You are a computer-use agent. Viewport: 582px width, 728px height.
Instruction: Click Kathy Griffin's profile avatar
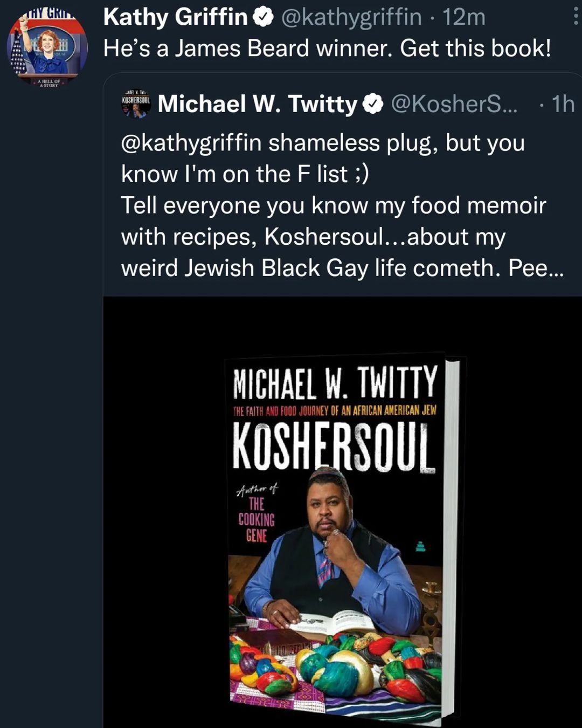click(x=47, y=47)
